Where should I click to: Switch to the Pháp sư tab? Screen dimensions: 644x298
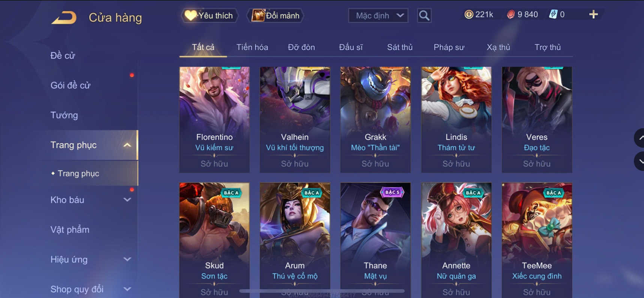(449, 47)
